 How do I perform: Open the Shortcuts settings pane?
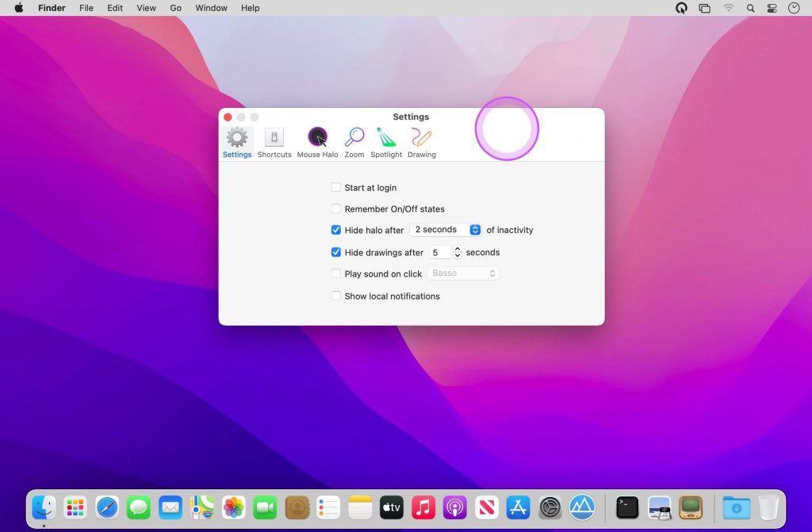[274, 142]
